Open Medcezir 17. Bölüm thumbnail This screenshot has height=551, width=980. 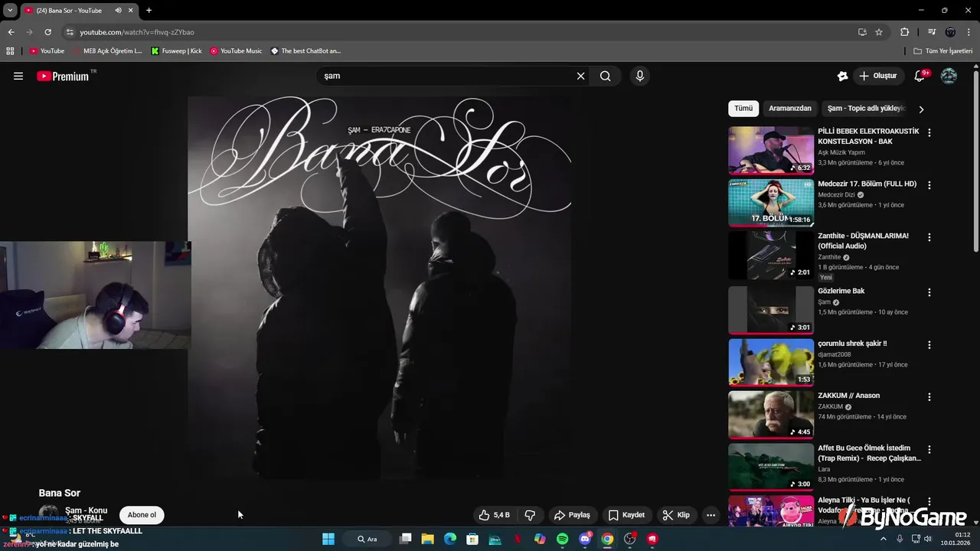[x=771, y=203]
